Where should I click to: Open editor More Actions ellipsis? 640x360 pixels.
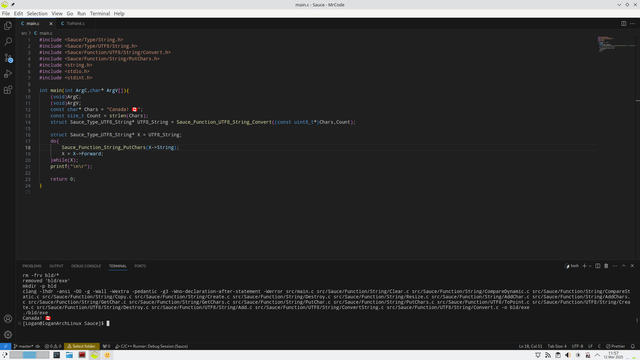tap(632, 24)
